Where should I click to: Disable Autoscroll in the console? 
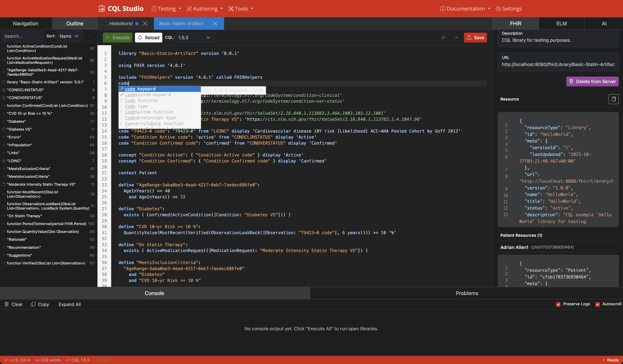tap(598, 304)
